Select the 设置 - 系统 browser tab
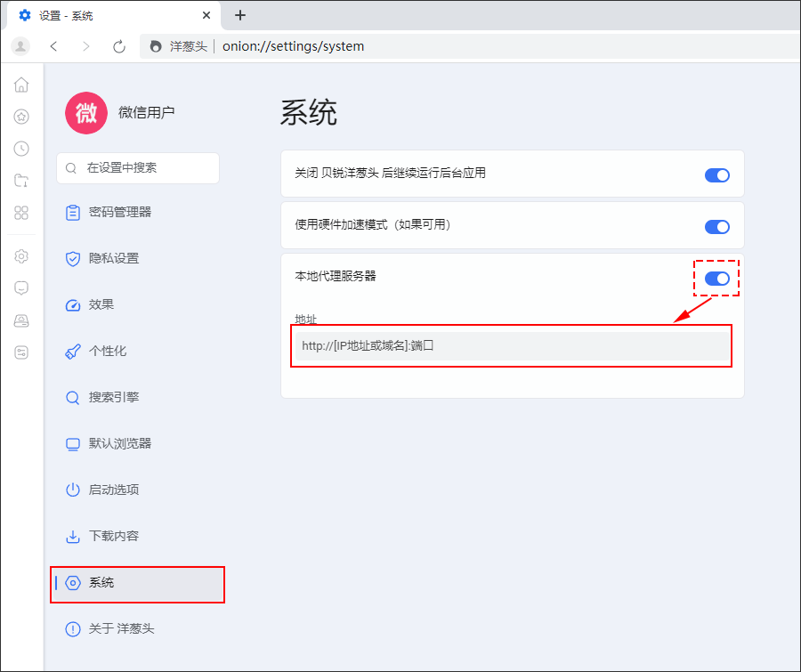Viewport: 801px width, 672px height. click(x=114, y=16)
